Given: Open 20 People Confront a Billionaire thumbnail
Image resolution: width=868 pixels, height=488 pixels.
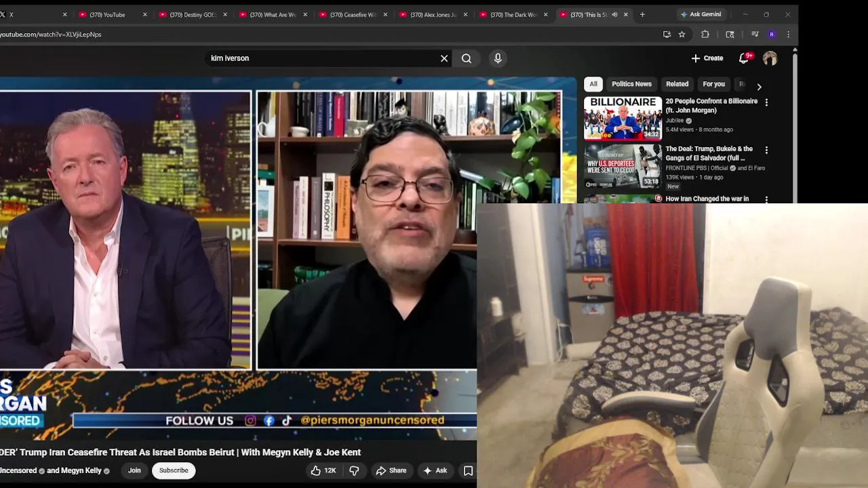Looking at the screenshot, I should [x=623, y=118].
